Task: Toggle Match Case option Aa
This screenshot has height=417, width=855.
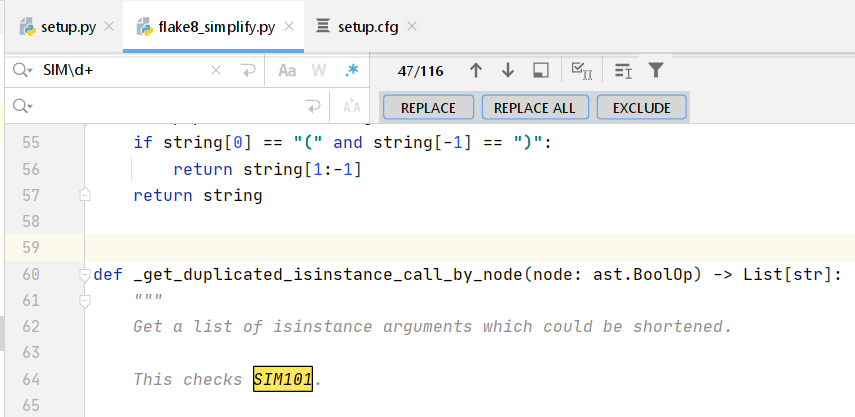Action: [288, 70]
